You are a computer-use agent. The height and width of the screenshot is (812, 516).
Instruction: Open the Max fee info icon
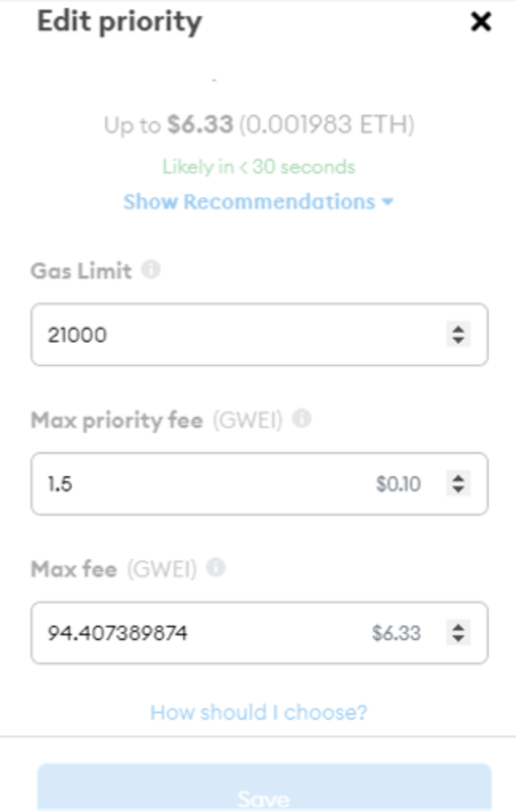(215, 568)
